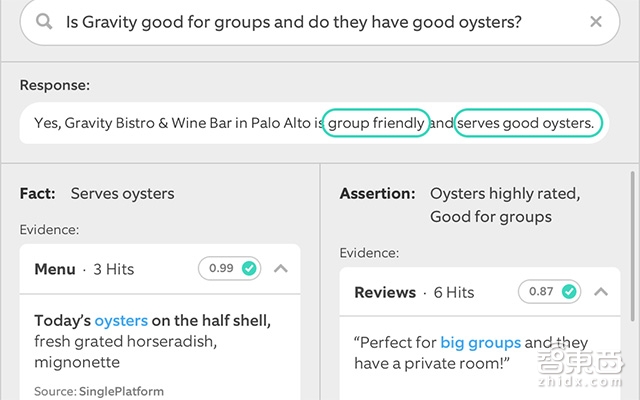This screenshot has width=640, height=400.
Task: Click the Reviews card title
Action: (x=385, y=293)
